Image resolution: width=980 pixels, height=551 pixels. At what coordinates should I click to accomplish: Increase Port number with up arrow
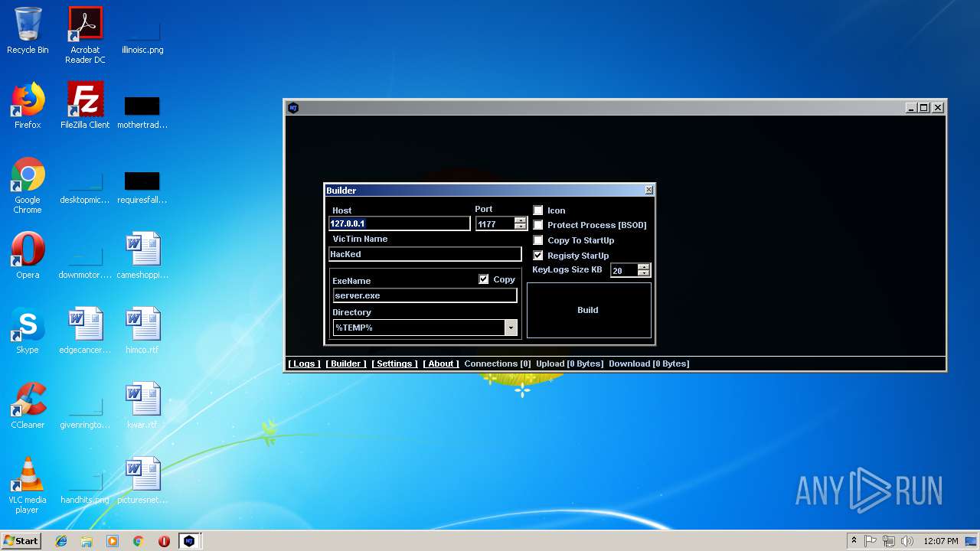pos(521,220)
